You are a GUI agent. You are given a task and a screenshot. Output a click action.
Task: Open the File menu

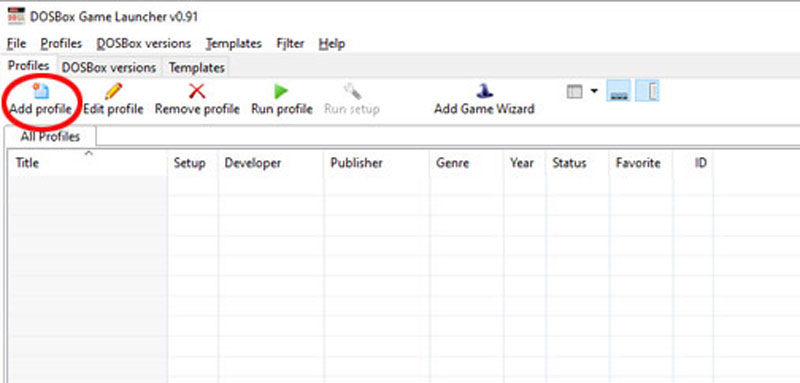(x=17, y=44)
